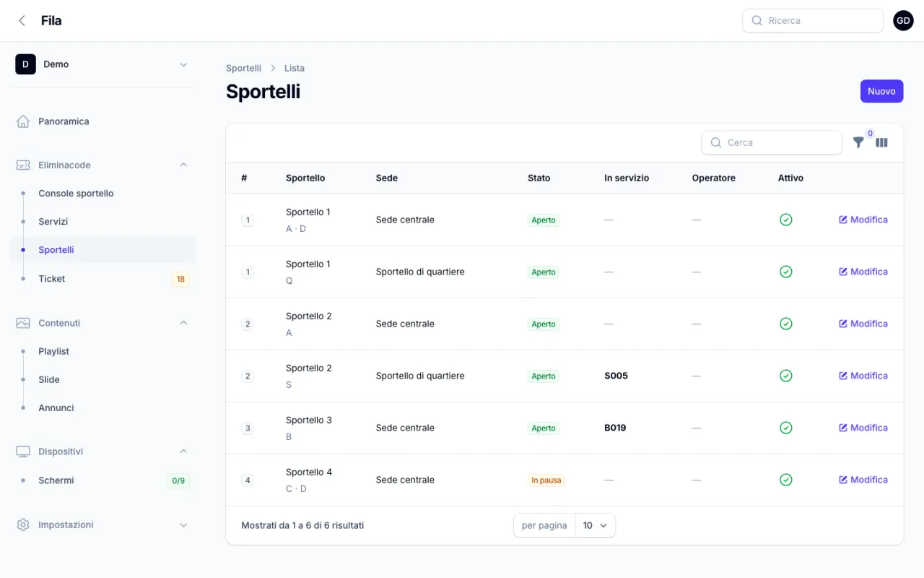Screen dimensions: 924x578
Task: Click the Contenuti image icon
Action: 23,323
